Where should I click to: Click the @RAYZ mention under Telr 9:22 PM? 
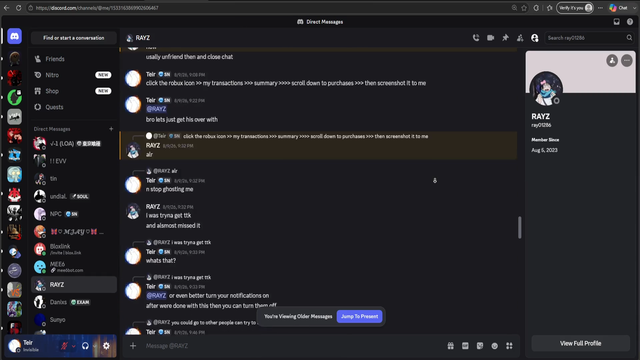pyautogui.click(x=156, y=109)
